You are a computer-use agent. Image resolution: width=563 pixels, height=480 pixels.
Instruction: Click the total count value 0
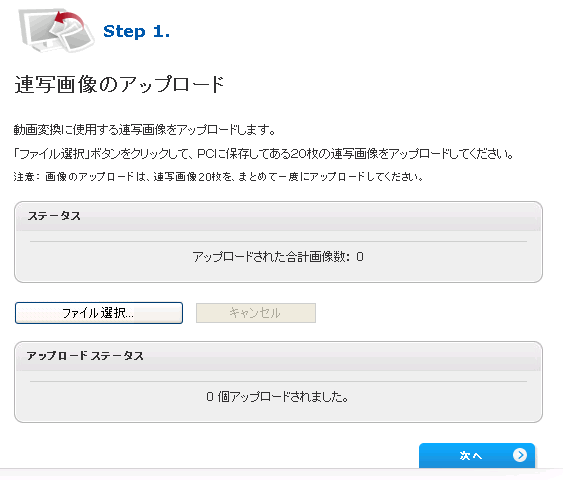[360, 257]
